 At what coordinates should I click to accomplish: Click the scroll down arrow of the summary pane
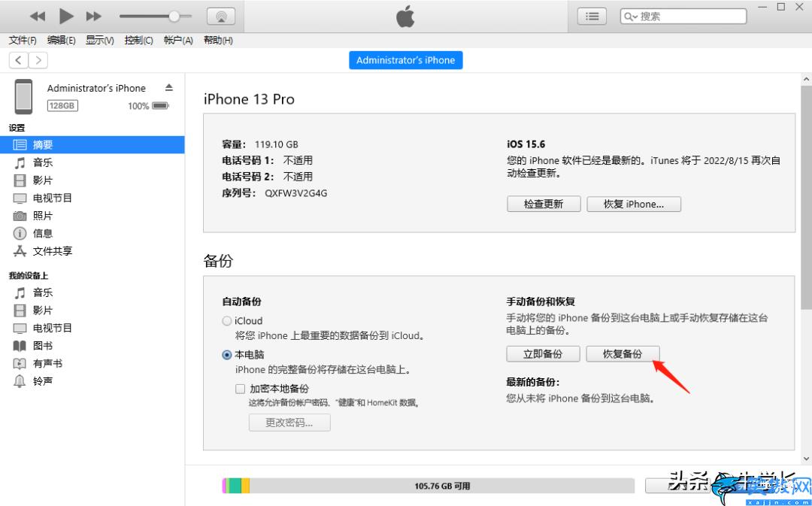click(806, 458)
